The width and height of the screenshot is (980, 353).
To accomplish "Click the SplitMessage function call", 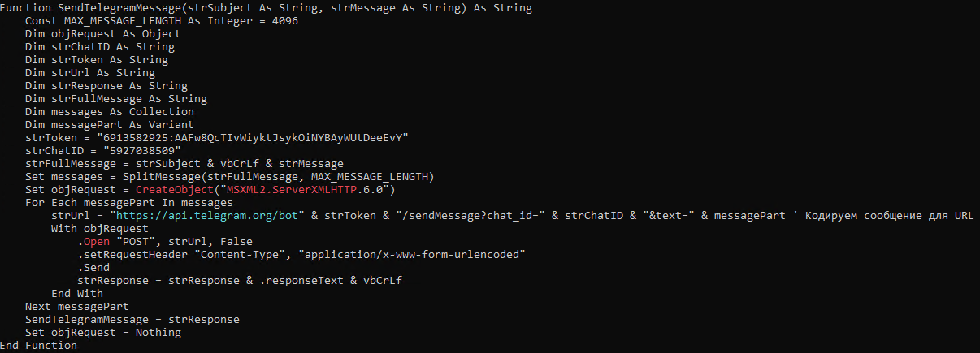I will coord(155,177).
